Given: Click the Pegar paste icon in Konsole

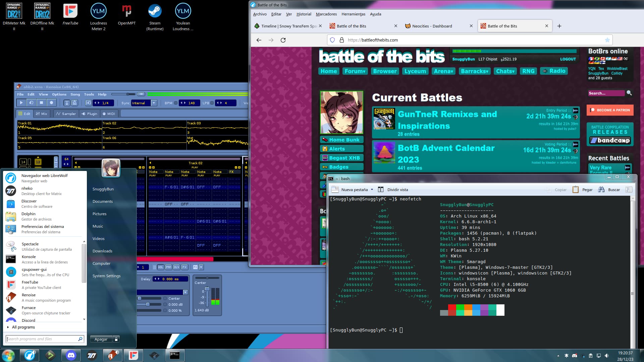Looking at the screenshot, I should pyautogui.click(x=576, y=190).
